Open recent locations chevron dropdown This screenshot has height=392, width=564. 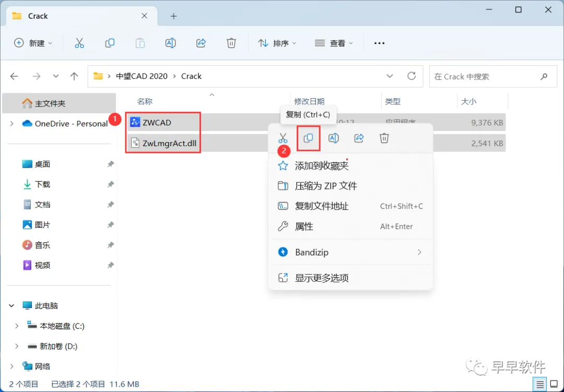pos(56,76)
